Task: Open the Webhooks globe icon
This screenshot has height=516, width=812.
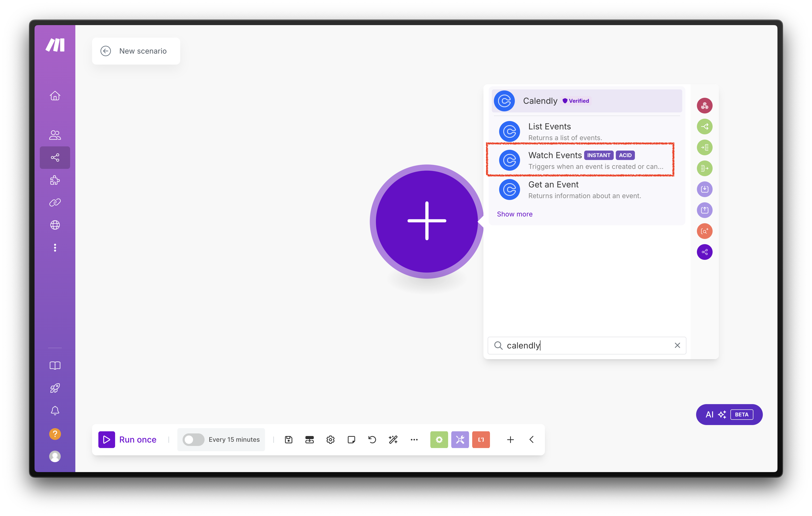Action: click(55, 225)
